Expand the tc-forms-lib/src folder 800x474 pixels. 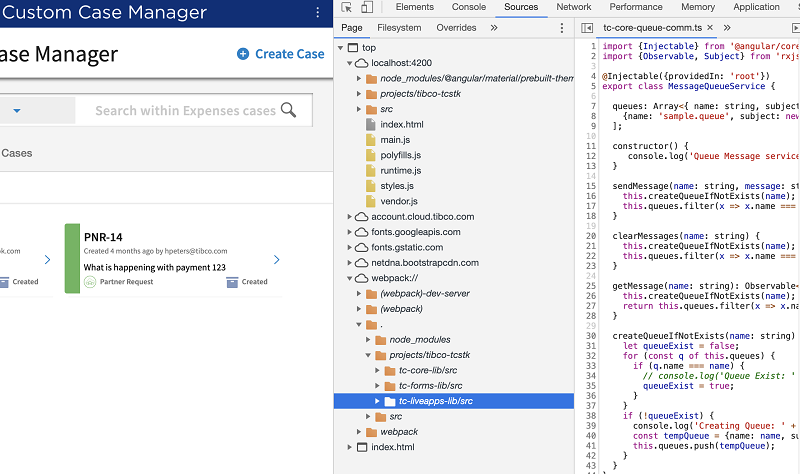(377, 386)
